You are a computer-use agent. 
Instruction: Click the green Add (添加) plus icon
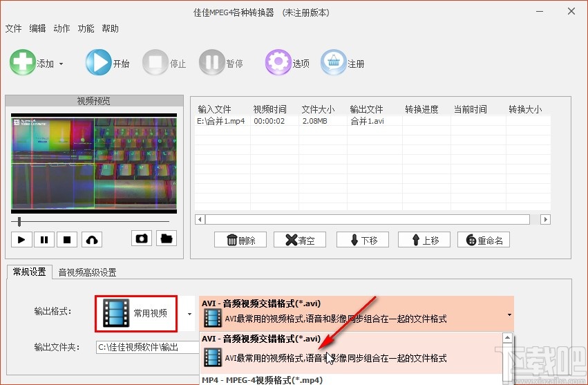click(x=23, y=62)
